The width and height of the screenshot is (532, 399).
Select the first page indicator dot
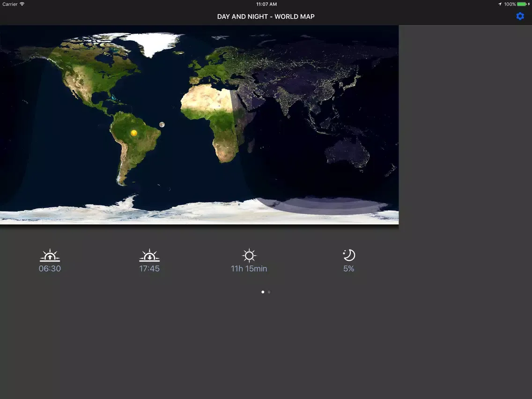(x=263, y=292)
